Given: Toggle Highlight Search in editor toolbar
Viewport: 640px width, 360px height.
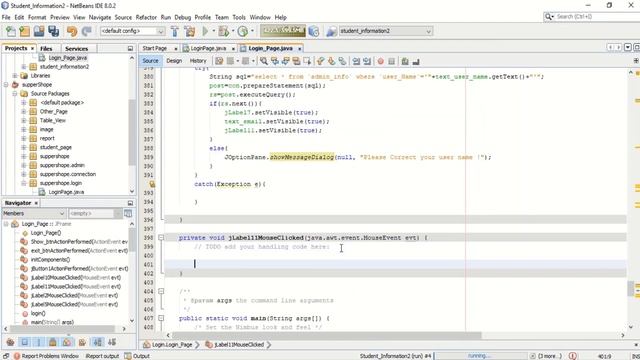Looking at the screenshot, I should [x=296, y=61].
